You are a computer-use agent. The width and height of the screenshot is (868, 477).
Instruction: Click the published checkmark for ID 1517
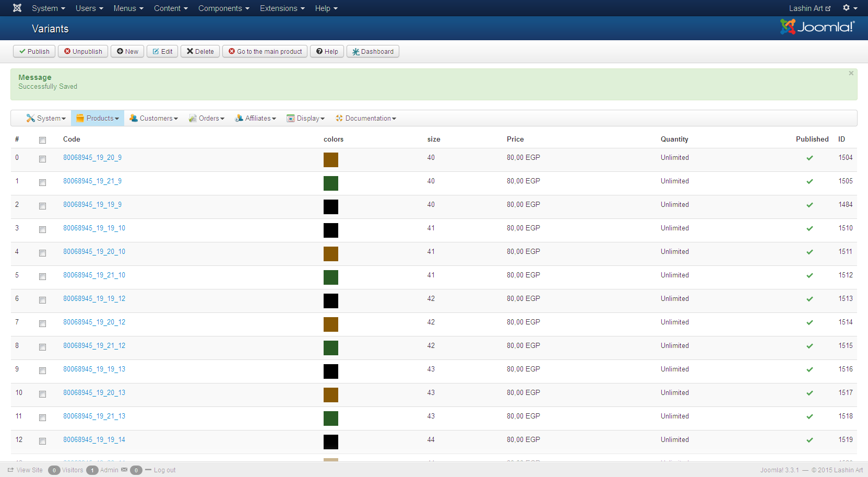pos(810,393)
